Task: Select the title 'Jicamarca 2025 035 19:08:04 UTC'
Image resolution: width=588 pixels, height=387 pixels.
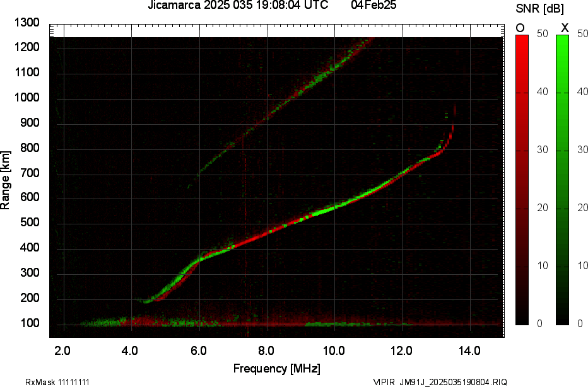Action: 238,5
